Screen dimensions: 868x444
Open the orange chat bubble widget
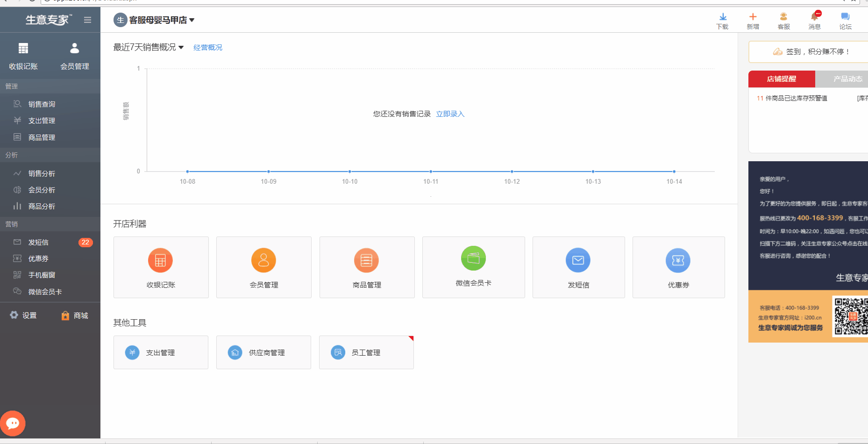point(13,423)
